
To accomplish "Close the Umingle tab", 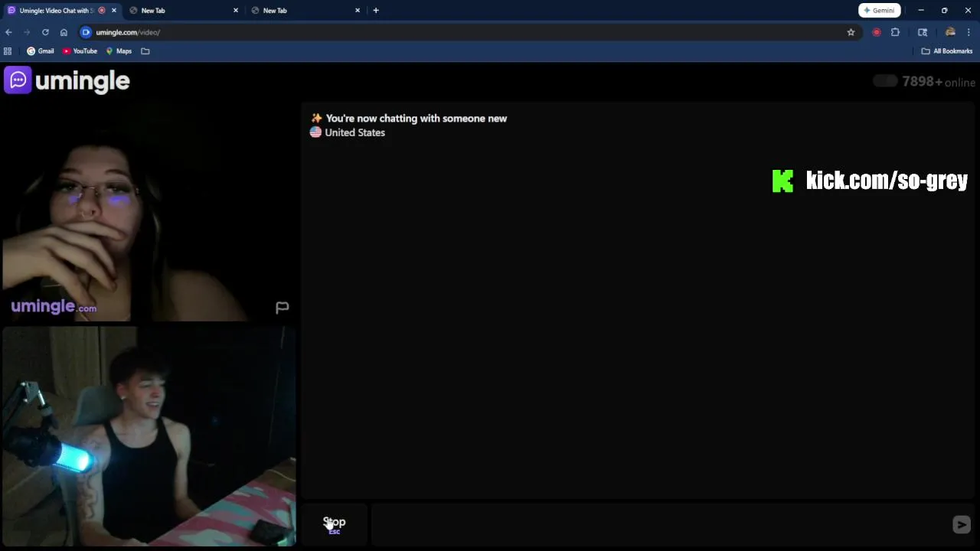I will click(x=114, y=11).
